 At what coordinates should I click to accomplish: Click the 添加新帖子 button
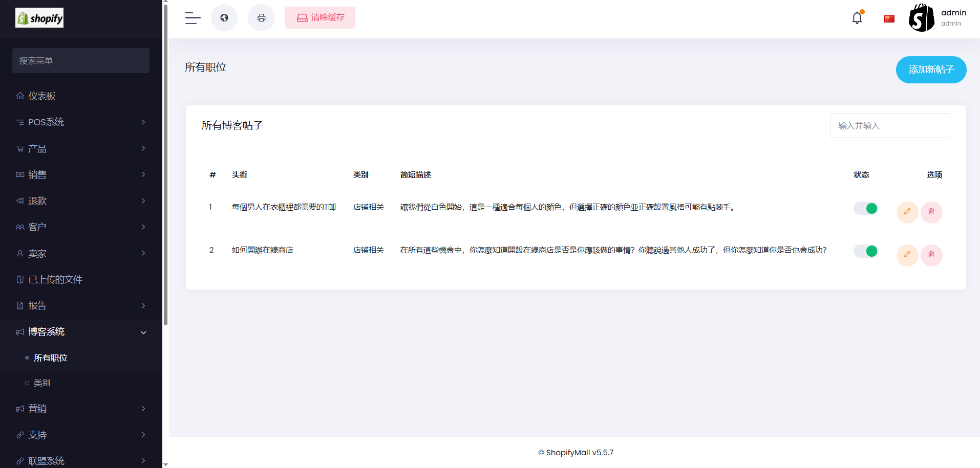pos(930,70)
